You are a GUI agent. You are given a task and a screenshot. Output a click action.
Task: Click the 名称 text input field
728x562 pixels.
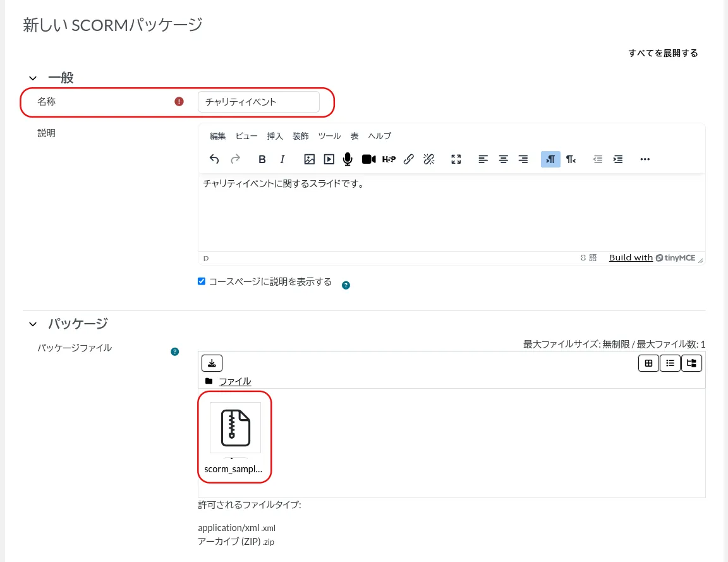click(258, 102)
